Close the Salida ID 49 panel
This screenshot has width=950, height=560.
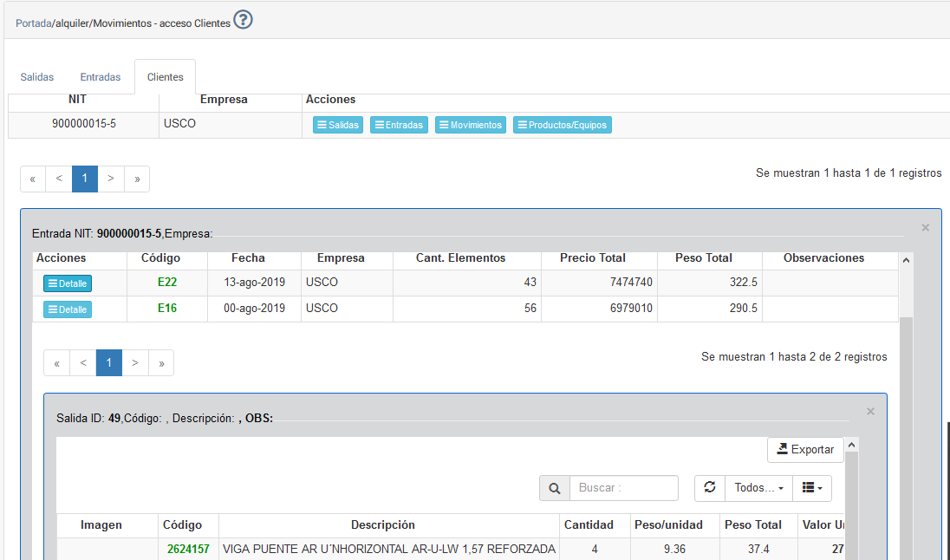871,412
